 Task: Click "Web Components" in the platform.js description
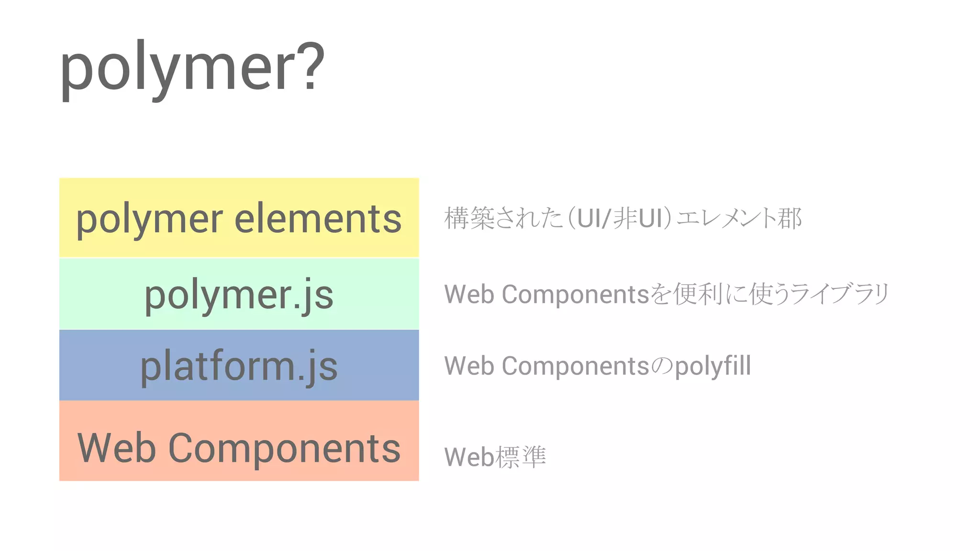pos(546,366)
